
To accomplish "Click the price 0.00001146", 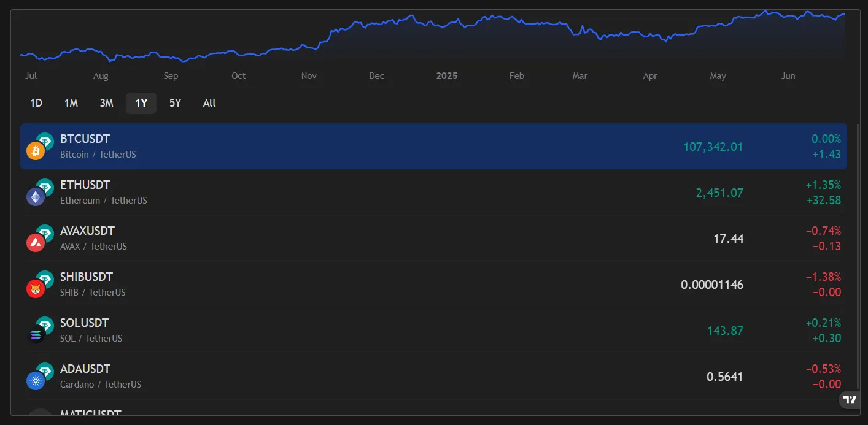I will 712,285.
